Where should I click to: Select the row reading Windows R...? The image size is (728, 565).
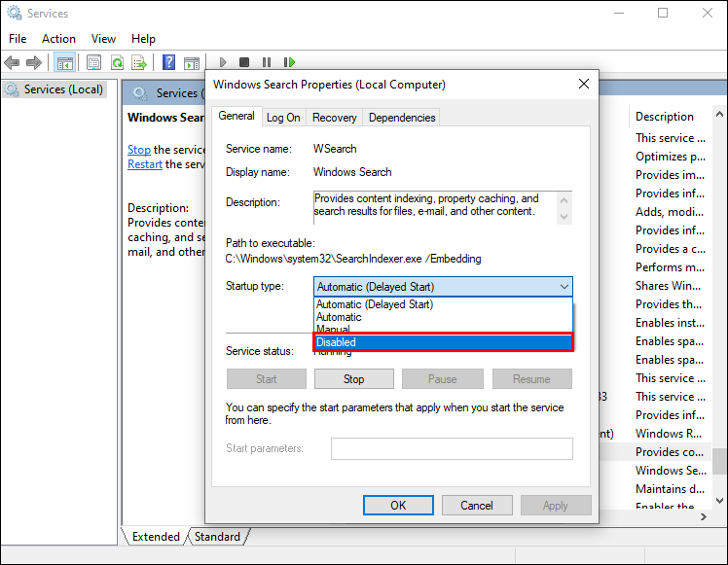(670, 434)
